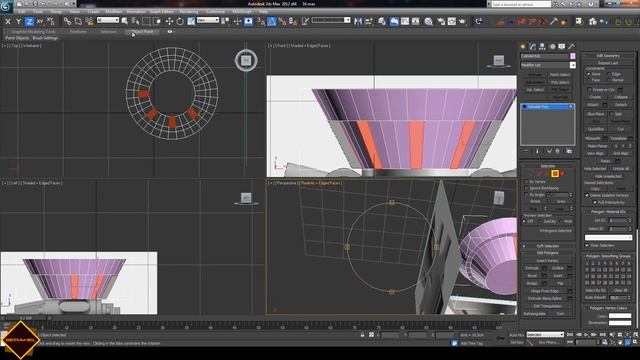This screenshot has width=640, height=360.
Task: Toggle the Graphite Modeling Tools ribbon icon
Action: pos(394,21)
